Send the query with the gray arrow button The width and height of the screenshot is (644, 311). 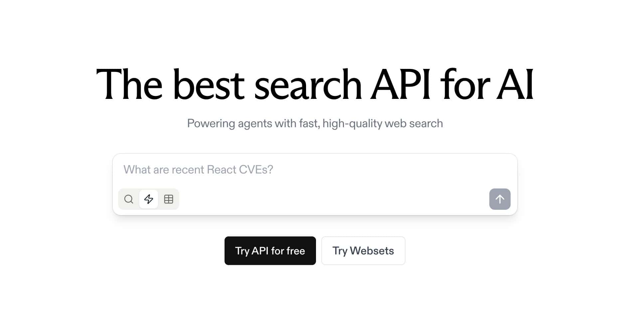[500, 199]
